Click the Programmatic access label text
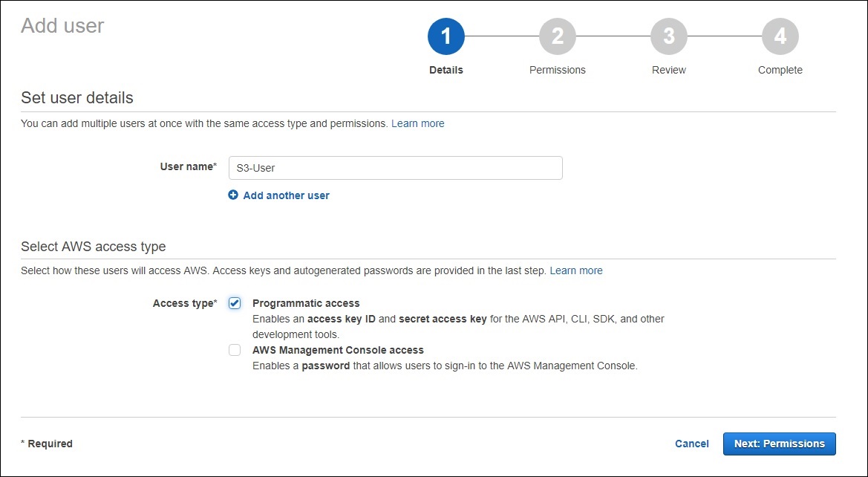This screenshot has width=868, height=477. [x=306, y=303]
